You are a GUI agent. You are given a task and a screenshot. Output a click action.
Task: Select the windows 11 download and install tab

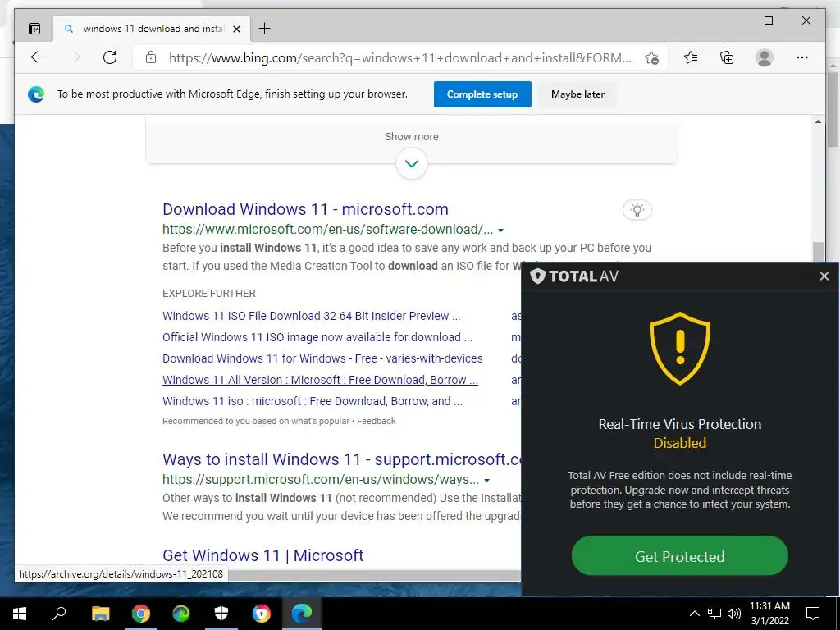point(152,29)
